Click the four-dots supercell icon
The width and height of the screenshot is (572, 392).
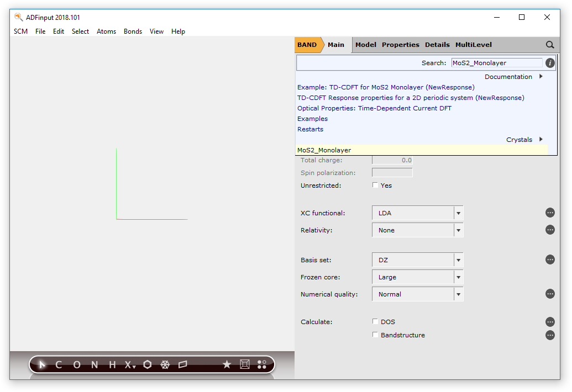pyautogui.click(x=262, y=364)
